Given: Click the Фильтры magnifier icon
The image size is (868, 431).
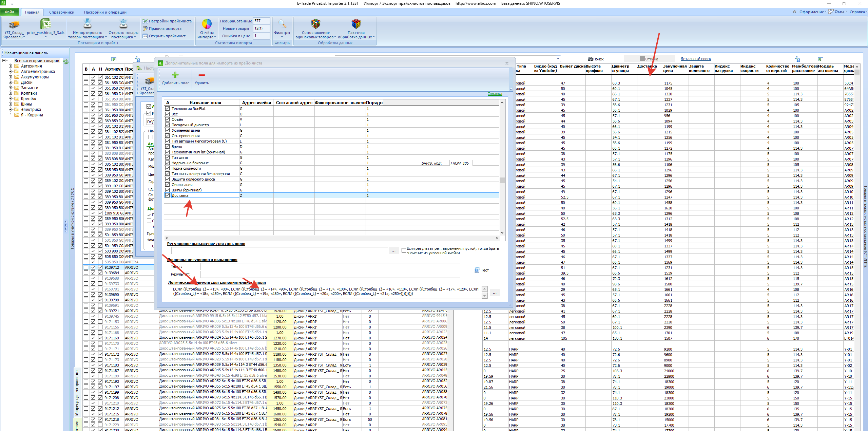Looking at the screenshot, I should click(282, 24).
